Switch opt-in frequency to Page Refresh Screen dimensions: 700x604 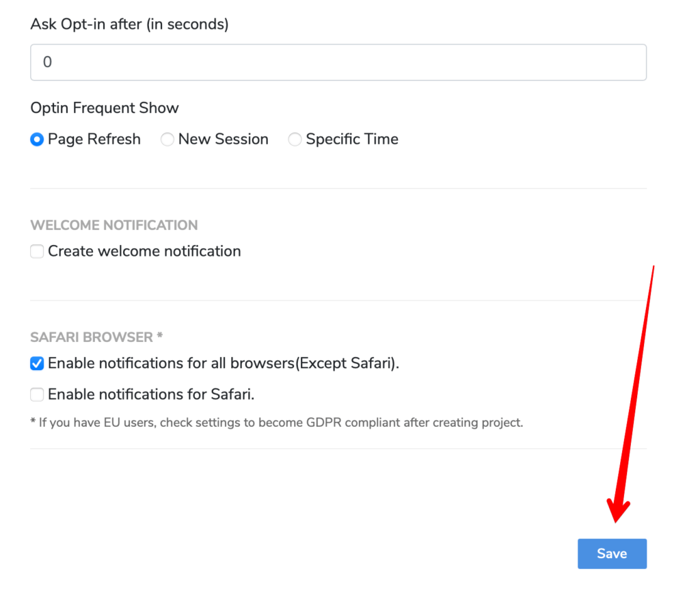36,139
